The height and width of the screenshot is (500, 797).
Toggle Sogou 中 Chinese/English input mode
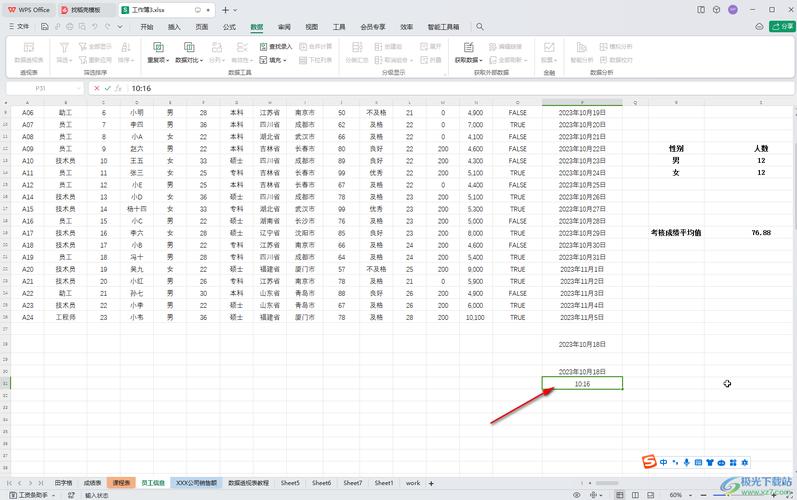664,462
